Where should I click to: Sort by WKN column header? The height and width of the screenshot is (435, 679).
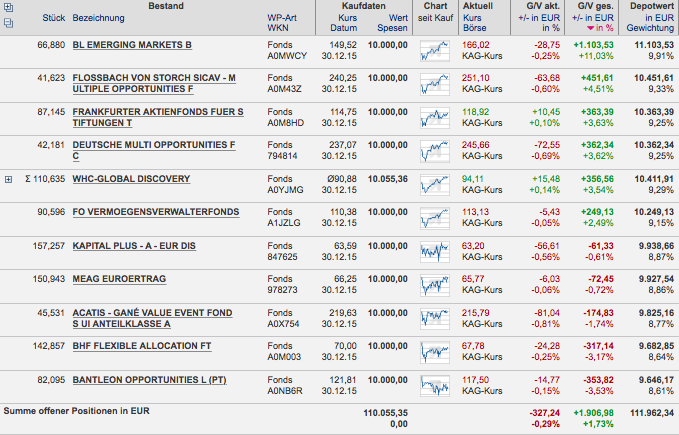pos(278,28)
